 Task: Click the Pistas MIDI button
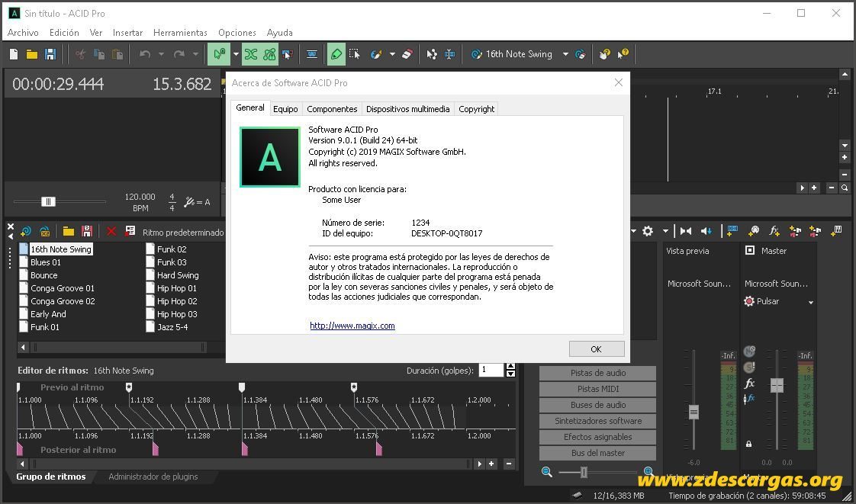598,389
